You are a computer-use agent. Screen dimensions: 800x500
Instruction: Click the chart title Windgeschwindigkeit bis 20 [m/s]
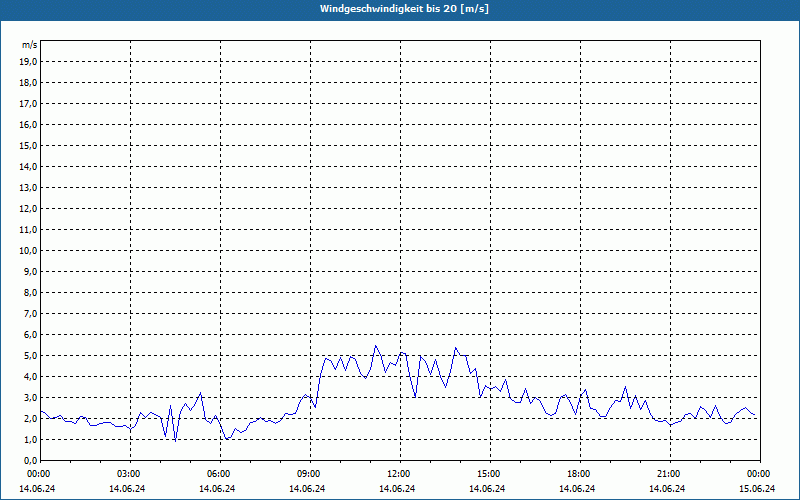pyautogui.click(x=404, y=9)
